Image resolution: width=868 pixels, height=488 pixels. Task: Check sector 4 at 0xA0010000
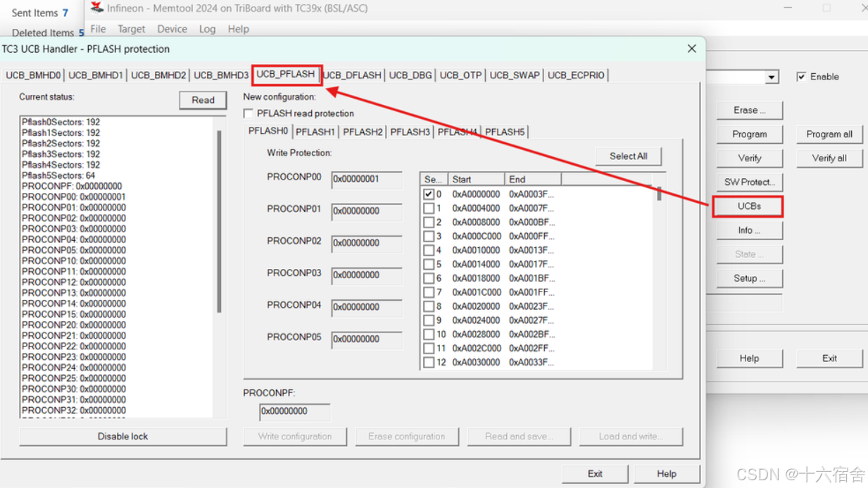tap(429, 250)
